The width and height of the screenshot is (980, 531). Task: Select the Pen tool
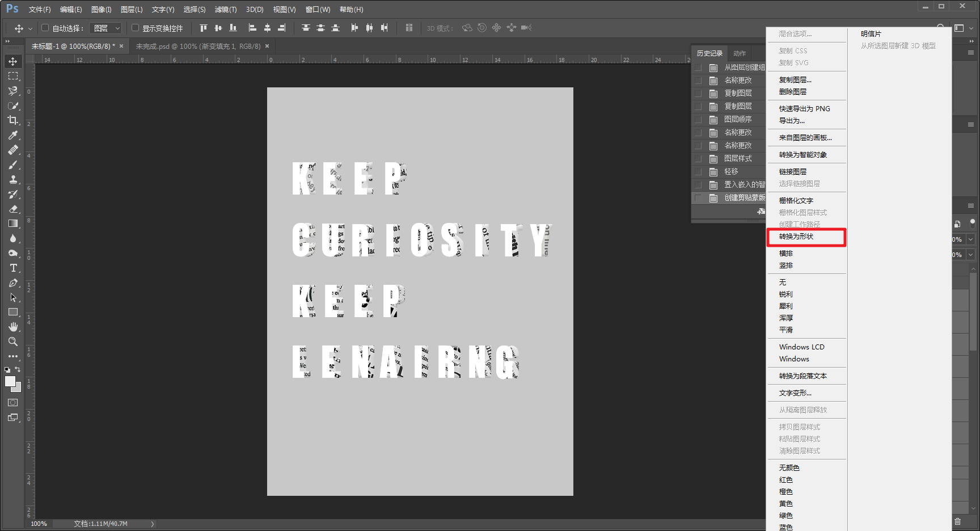pos(13,283)
